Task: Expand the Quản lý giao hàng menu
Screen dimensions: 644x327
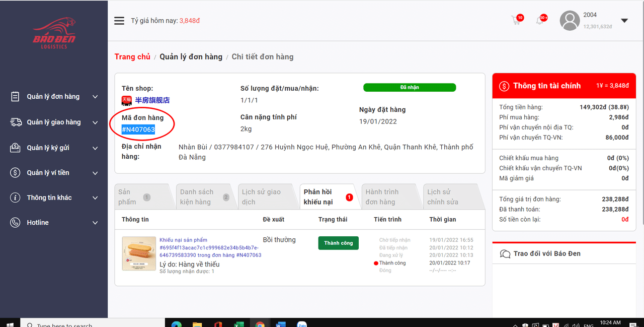Action: (x=54, y=122)
